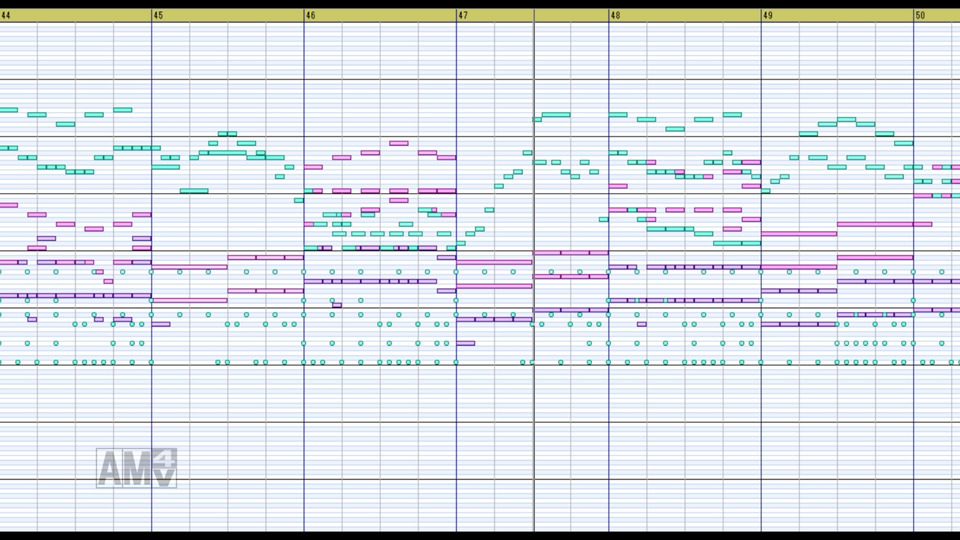Click measure 47 label in the ruler
This screenshot has height=540, width=960.
pyautogui.click(x=463, y=15)
